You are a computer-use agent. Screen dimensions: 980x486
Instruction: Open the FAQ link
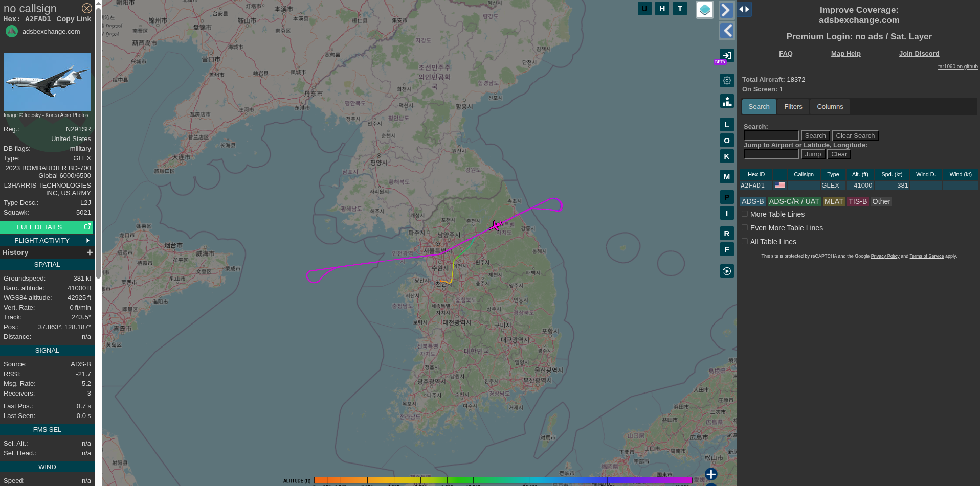(x=786, y=54)
